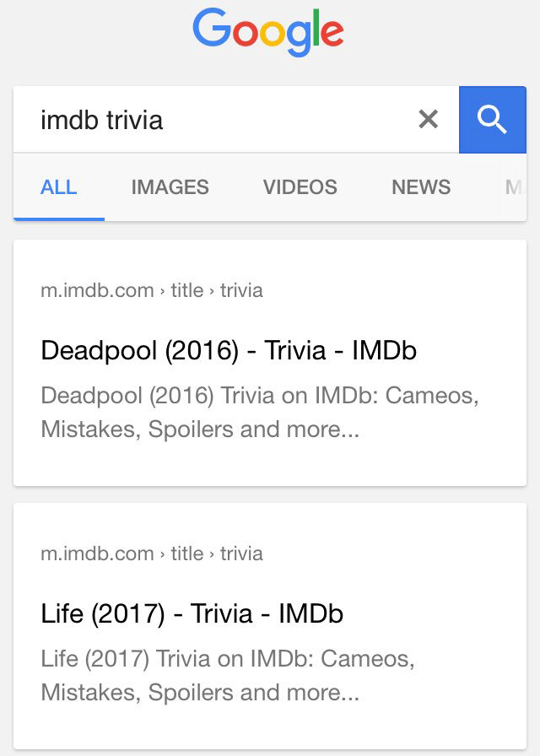Select the ALL results tab
Image resolution: width=540 pixels, height=756 pixels.
59,187
